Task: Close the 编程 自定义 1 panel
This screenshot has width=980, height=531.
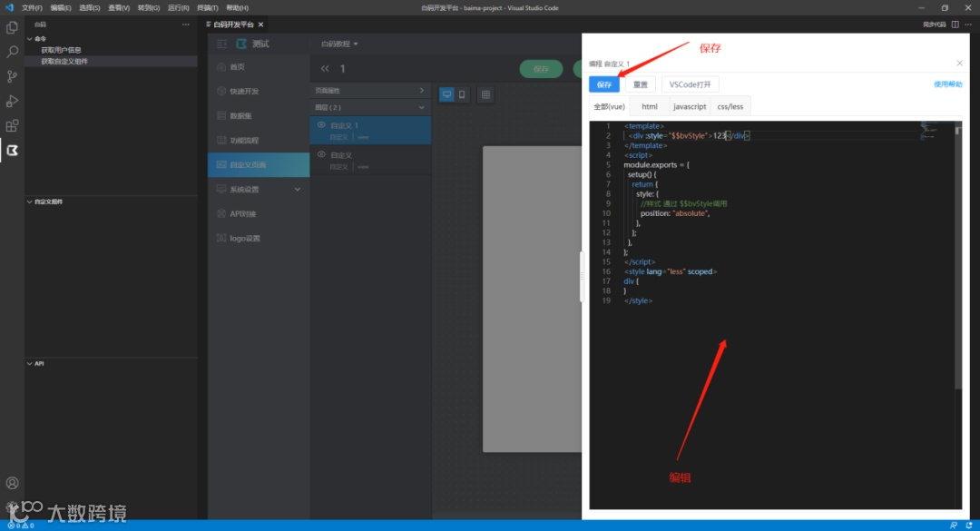Action: (959, 64)
